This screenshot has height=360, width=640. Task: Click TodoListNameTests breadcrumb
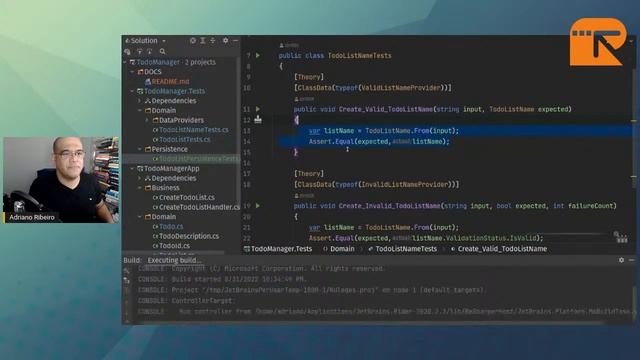pos(402,249)
